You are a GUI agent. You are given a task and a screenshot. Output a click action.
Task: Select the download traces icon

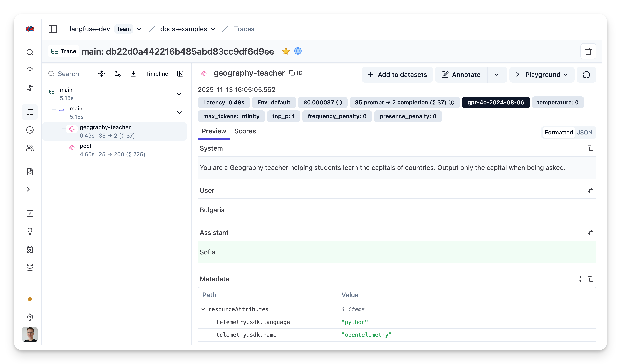point(133,73)
